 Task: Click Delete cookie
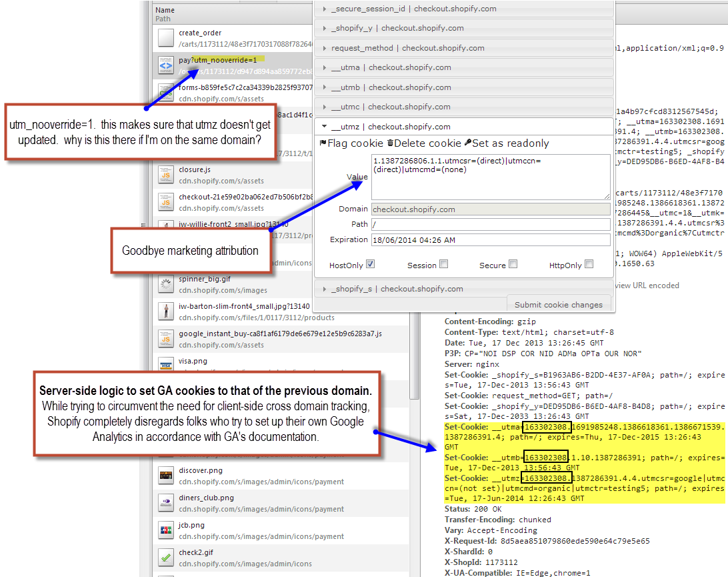click(425, 143)
